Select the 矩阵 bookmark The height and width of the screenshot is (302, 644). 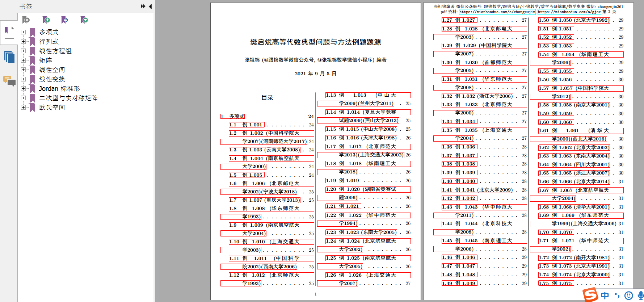(46, 60)
